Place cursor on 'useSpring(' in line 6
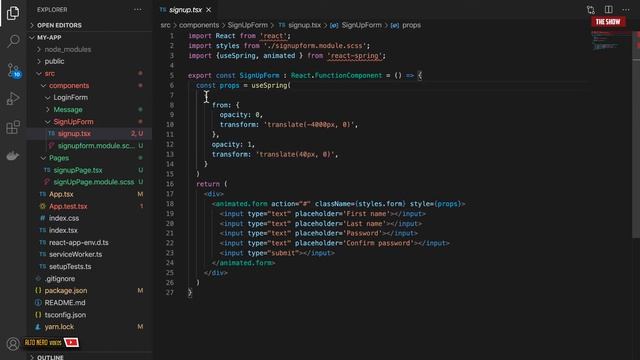 click(x=271, y=85)
